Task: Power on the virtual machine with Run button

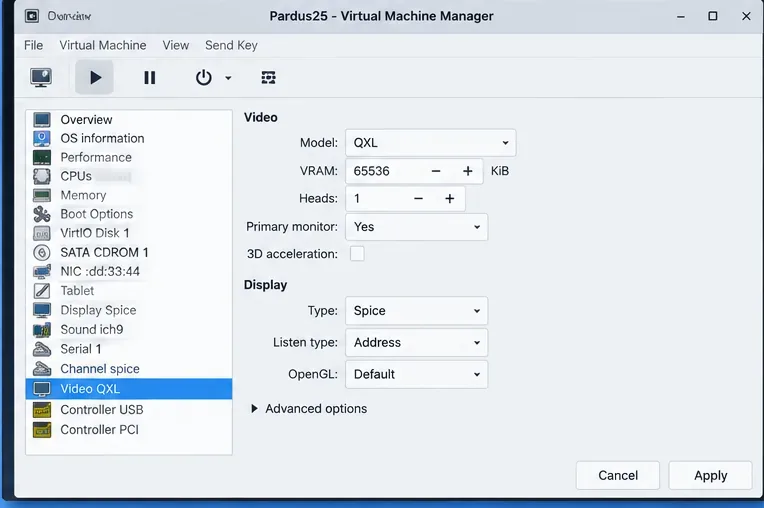Action: point(95,77)
